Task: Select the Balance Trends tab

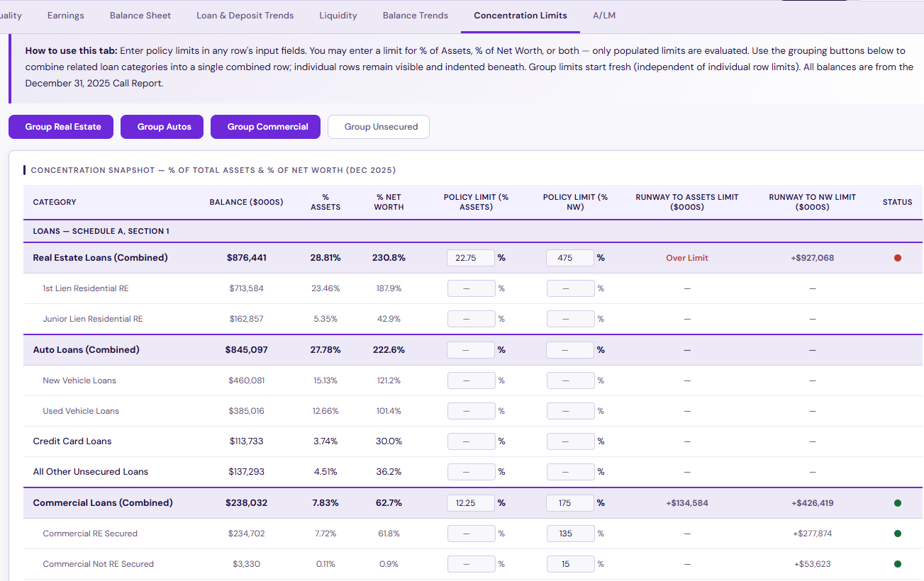Action: (415, 16)
